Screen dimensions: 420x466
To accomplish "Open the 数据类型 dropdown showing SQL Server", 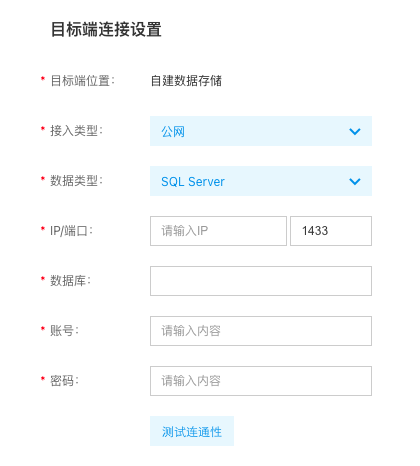I will (261, 181).
